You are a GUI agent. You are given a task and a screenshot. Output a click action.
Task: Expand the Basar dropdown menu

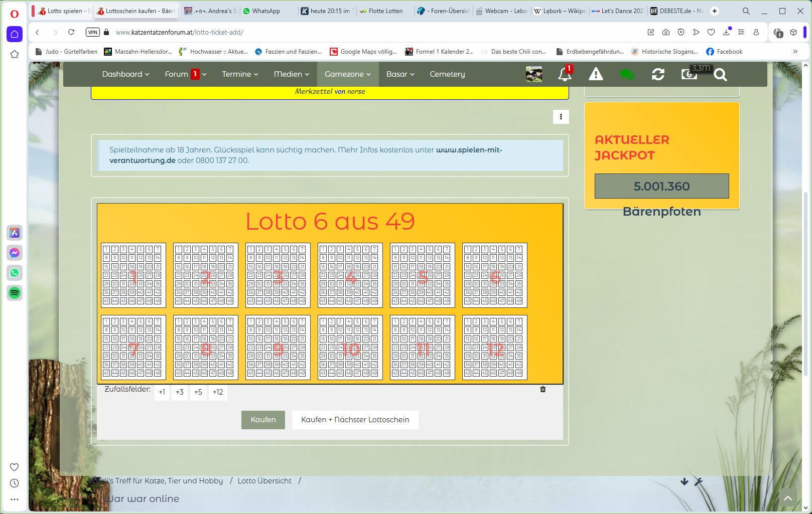coord(400,74)
